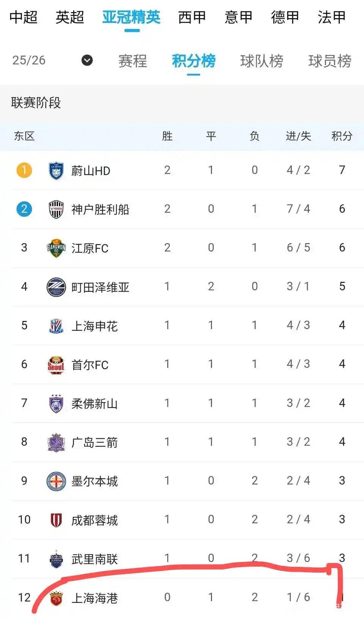The width and height of the screenshot is (364, 617).
Task: Tap the gold number 1 rank badge
Action: [x=24, y=170]
